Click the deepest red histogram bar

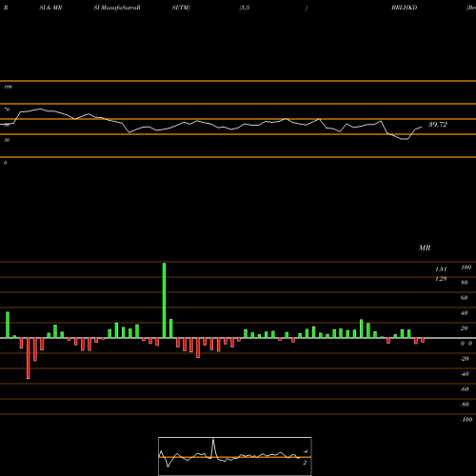pyautogui.click(x=29, y=358)
